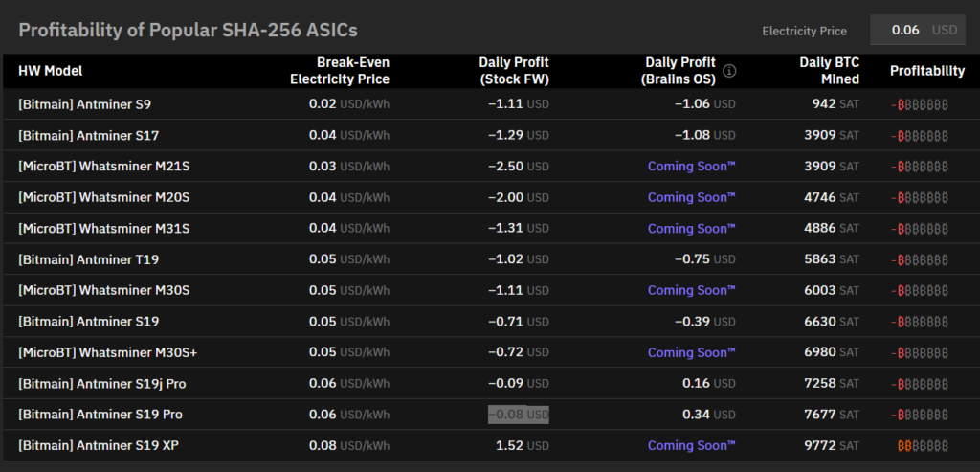Image resolution: width=980 pixels, height=472 pixels.
Task: Click the profitability bitcoin rating for Whatsminer M21S
Action: click(920, 167)
